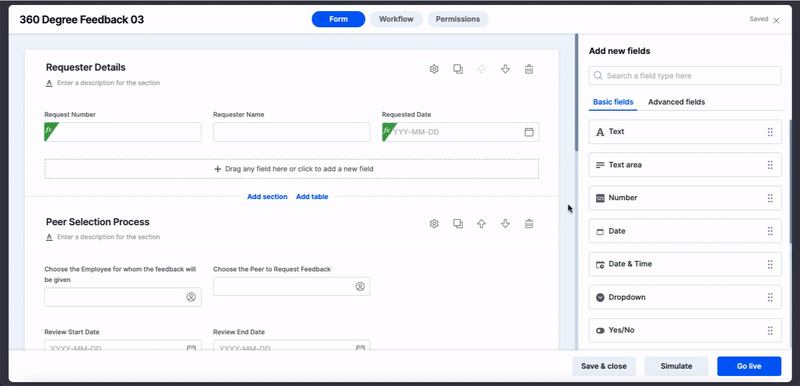Click drag handle of Number field type

[x=770, y=198]
